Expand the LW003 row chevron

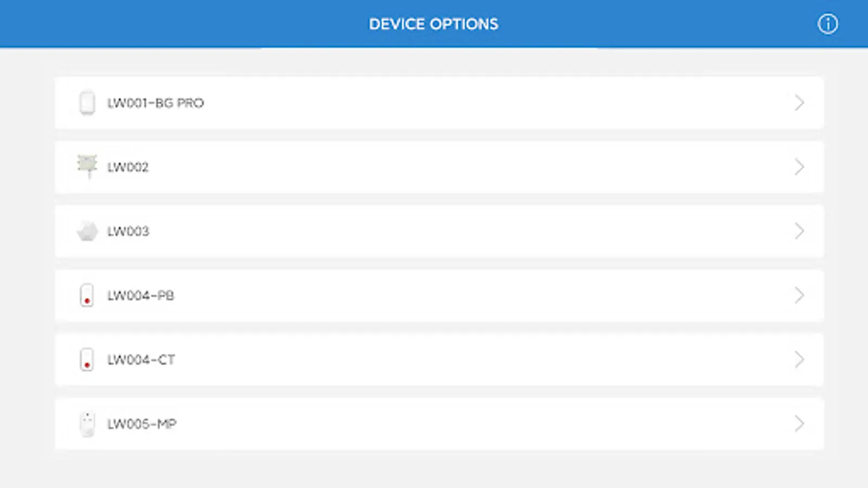point(799,232)
